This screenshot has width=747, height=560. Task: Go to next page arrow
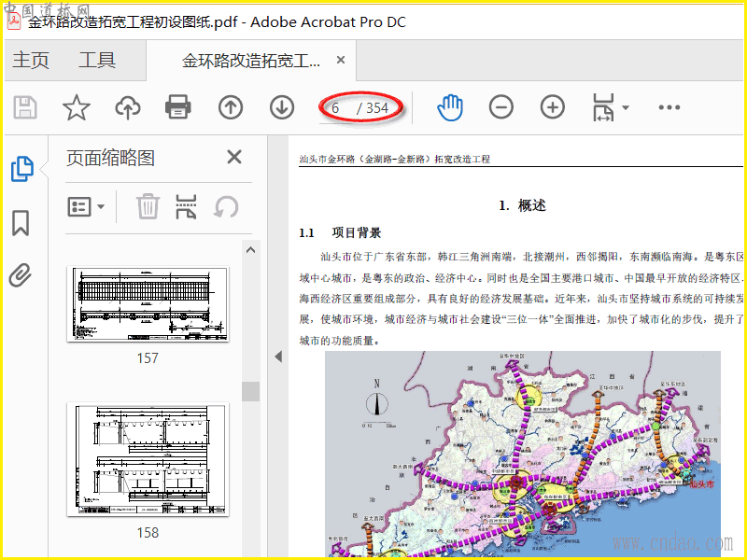(x=282, y=107)
